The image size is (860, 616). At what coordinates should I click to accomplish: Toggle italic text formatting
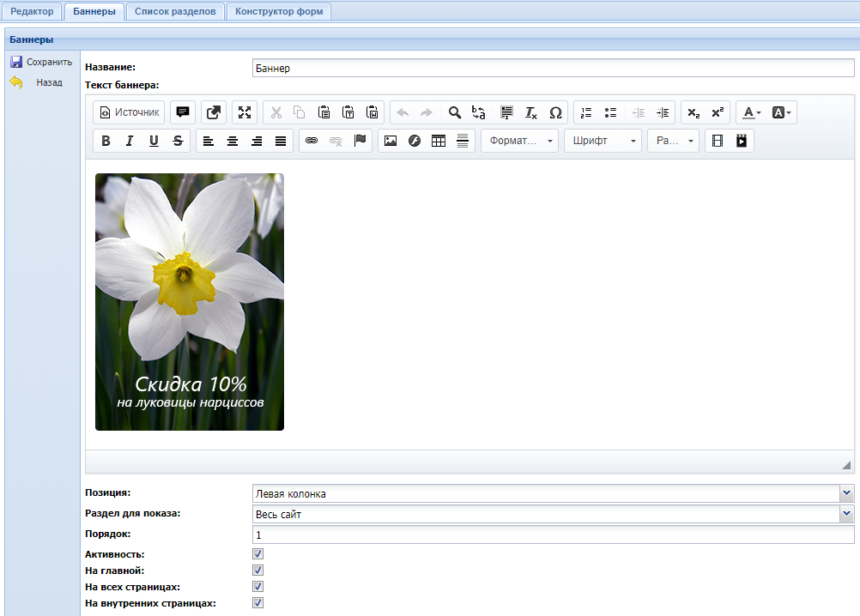(130, 141)
